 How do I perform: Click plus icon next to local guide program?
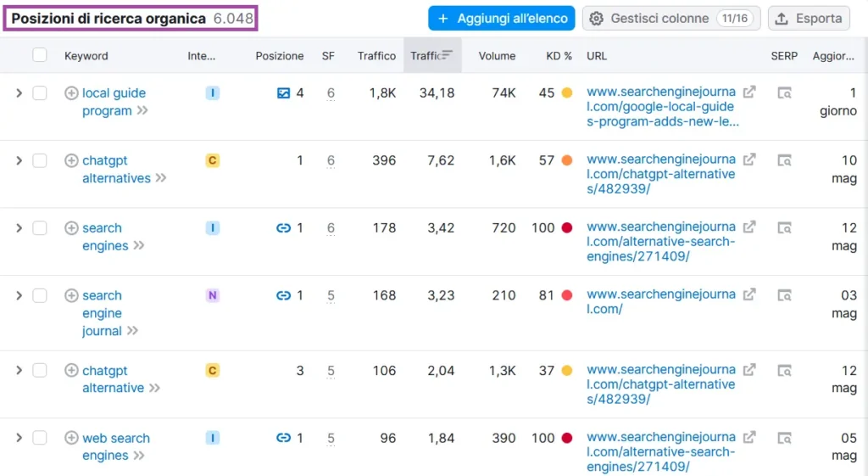pyautogui.click(x=72, y=93)
